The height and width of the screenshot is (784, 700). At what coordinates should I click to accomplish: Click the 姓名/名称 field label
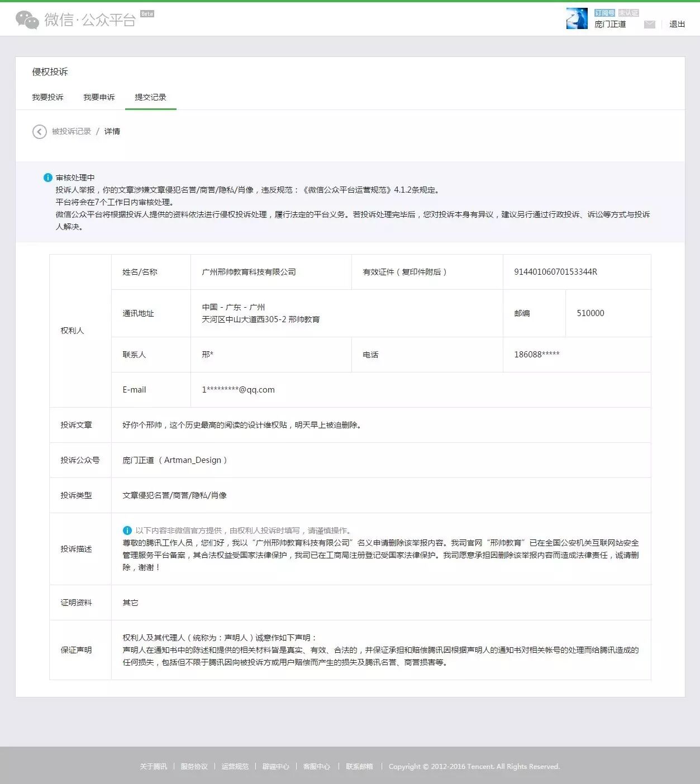point(140,272)
